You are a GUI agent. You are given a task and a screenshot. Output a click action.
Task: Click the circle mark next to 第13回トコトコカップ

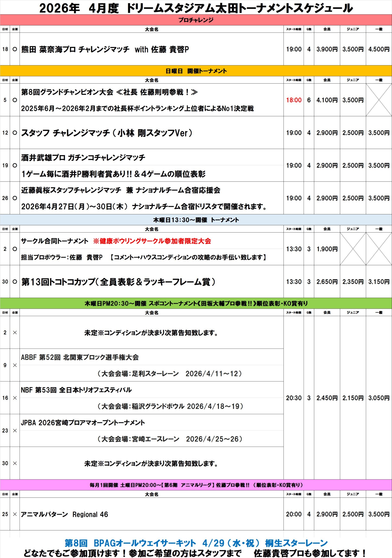pyautogui.click(x=15, y=281)
